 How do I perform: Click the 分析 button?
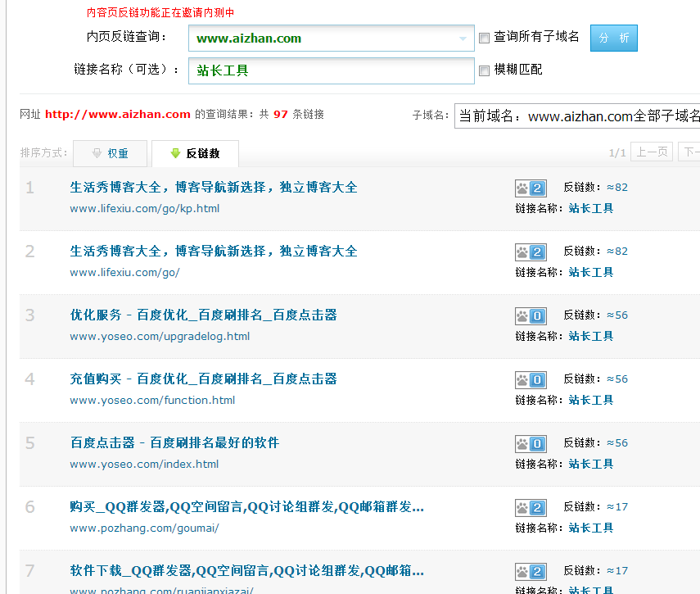pyautogui.click(x=614, y=38)
